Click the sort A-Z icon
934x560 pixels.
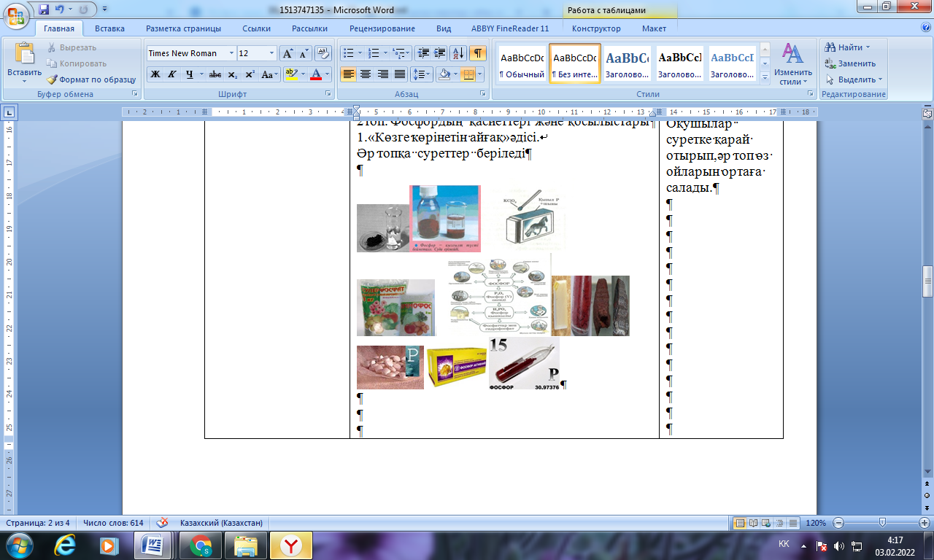(x=458, y=53)
